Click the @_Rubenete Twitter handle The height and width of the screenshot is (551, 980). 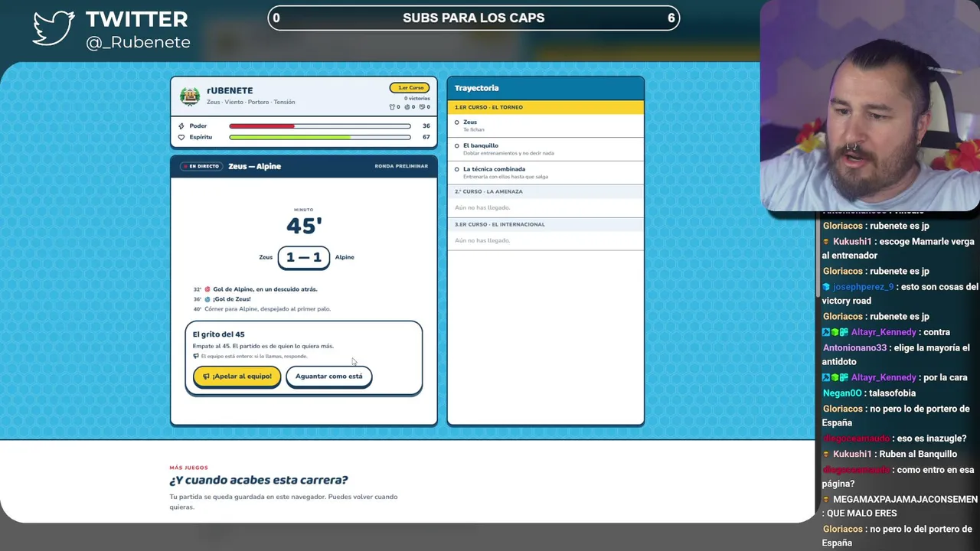[139, 43]
